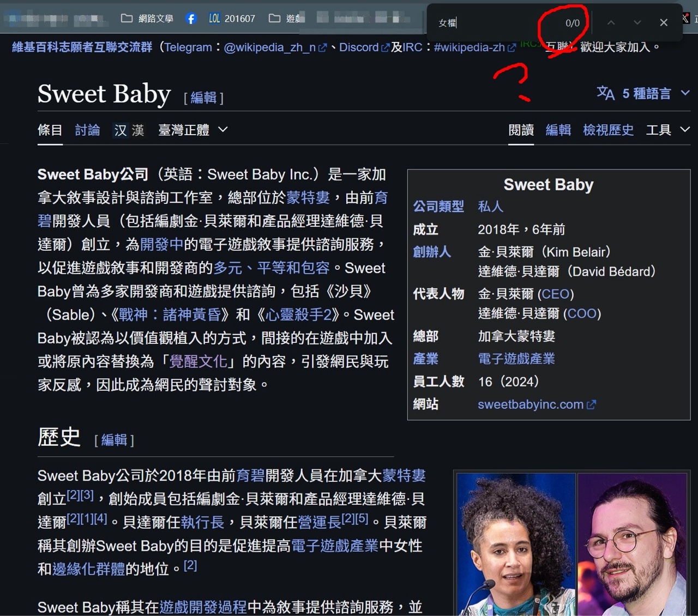Click 蒙特婁 link in the intro paragraph
698x616 pixels.
pyautogui.click(x=308, y=197)
